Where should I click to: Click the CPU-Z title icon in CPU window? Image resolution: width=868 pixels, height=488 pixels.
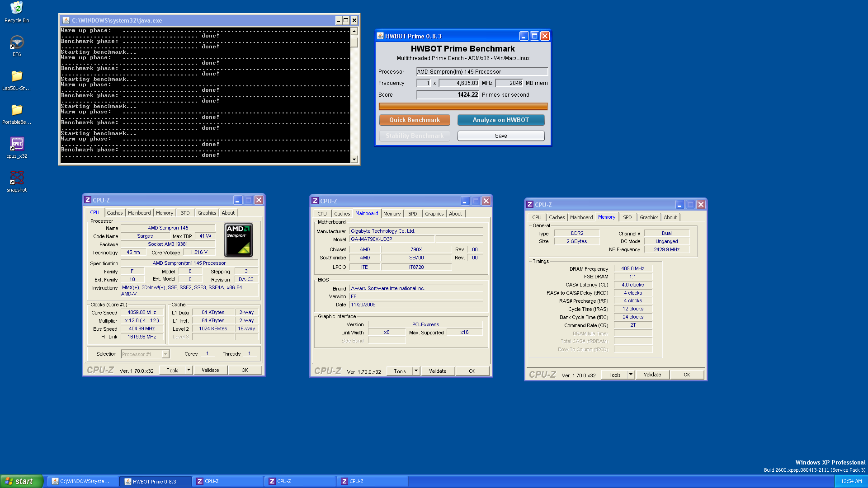click(x=88, y=200)
